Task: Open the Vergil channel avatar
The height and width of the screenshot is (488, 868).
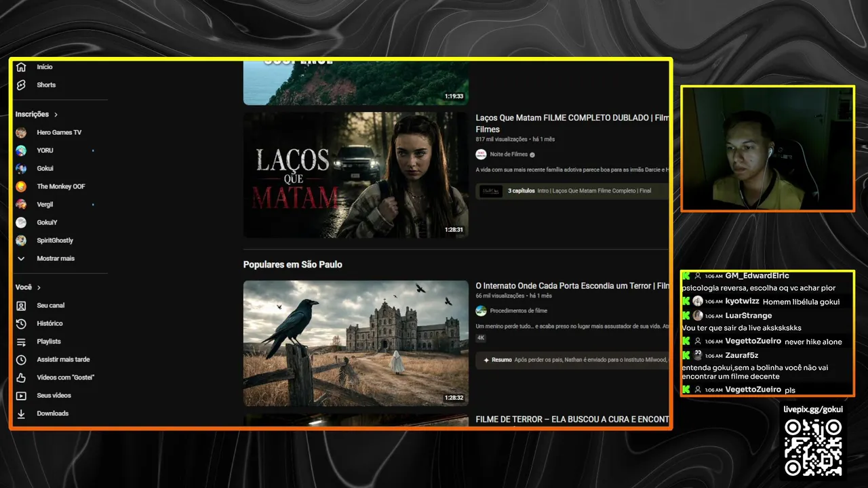Action: [21, 204]
